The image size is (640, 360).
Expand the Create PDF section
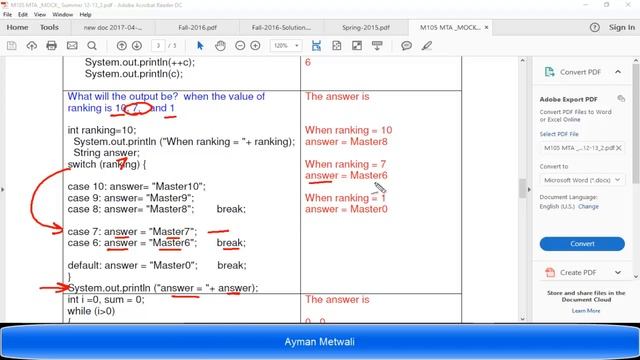618,272
